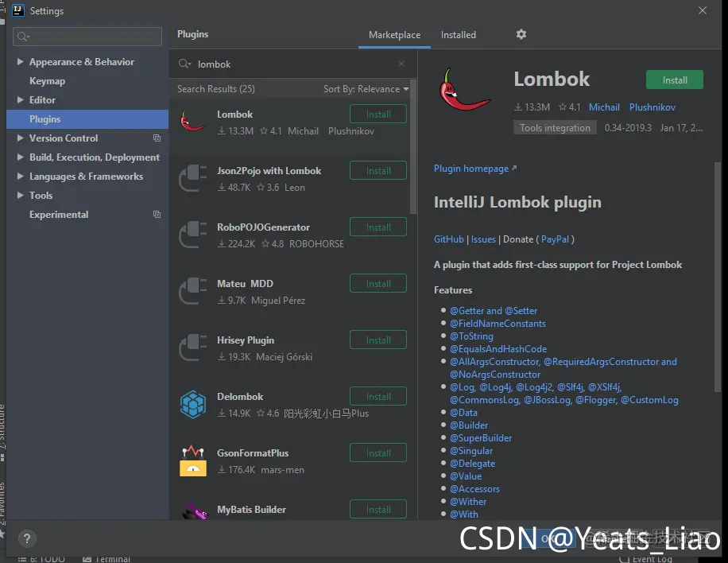The image size is (728, 563).
Task: Open the @EqualsAndHashCode link
Action: point(498,349)
